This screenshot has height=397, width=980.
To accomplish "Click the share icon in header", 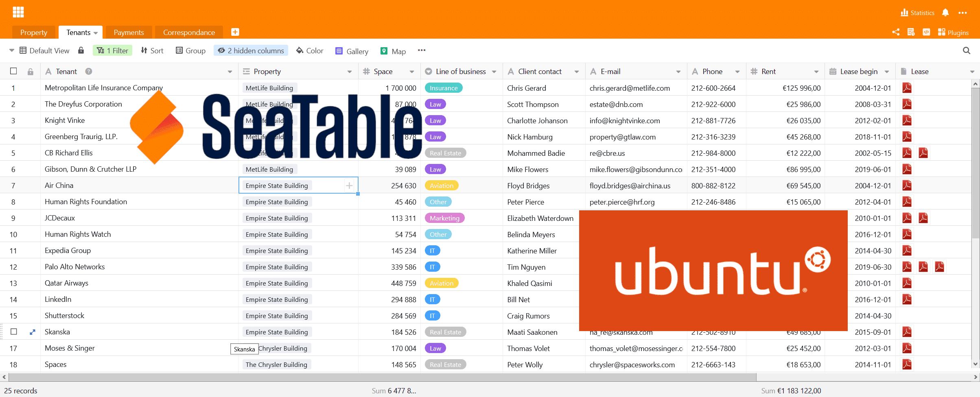I will [x=895, y=32].
